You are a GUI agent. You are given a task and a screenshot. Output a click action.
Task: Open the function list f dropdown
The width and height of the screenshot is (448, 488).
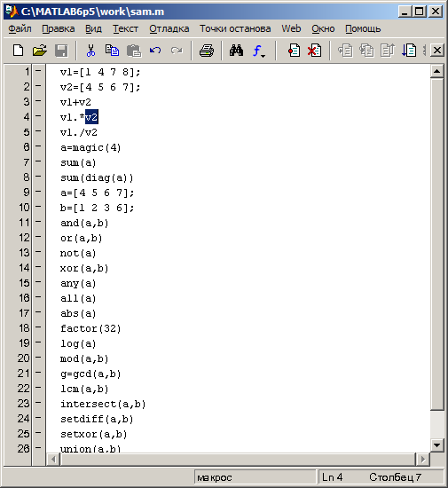pyautogui.click(x=259, y=51)
